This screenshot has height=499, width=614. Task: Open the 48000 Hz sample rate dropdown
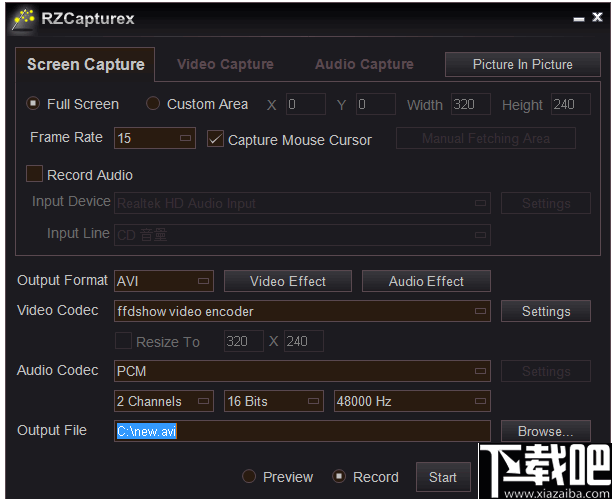412,401
